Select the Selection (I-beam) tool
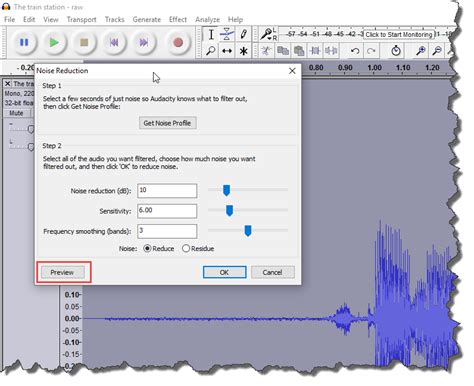 click(211, 34)
